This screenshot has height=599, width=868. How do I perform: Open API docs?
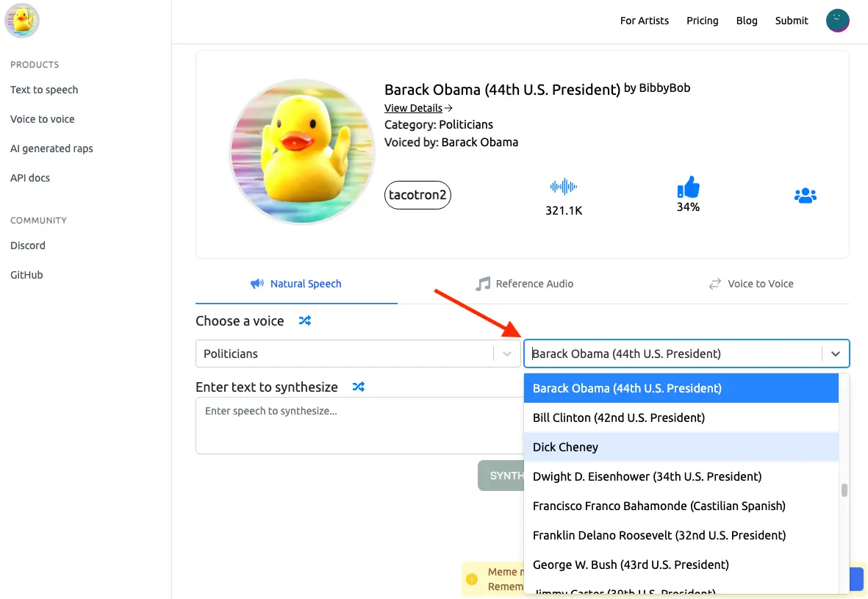click(30, 178)
